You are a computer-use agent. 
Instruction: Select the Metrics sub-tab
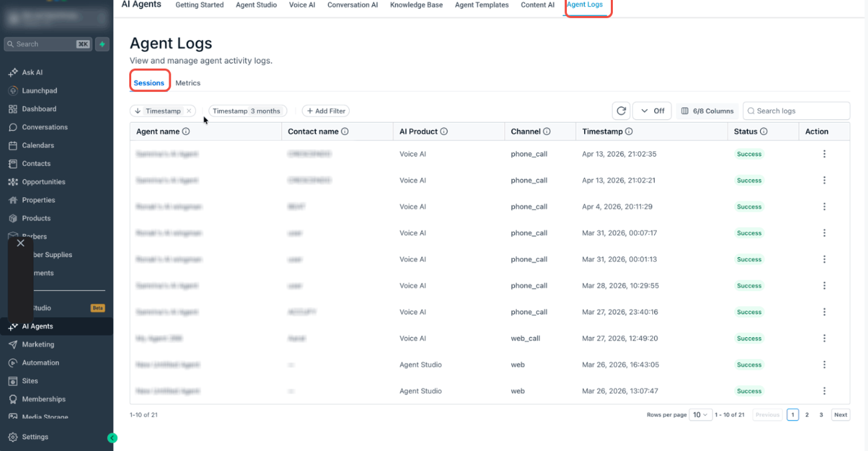click(188, 83)
